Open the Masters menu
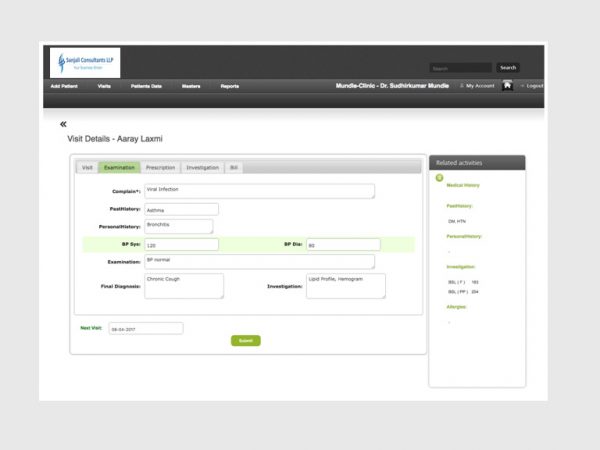This screenshot has width=600, height=450. [191, 86]
